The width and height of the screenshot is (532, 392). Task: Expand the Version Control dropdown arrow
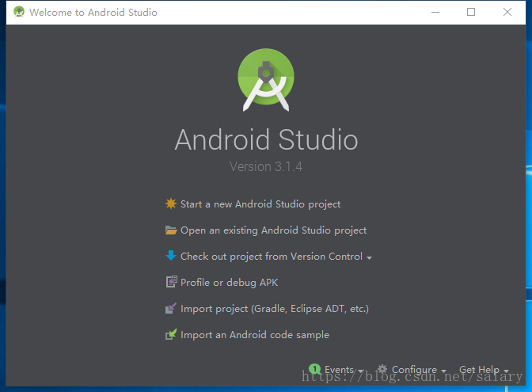click(369, 258)
